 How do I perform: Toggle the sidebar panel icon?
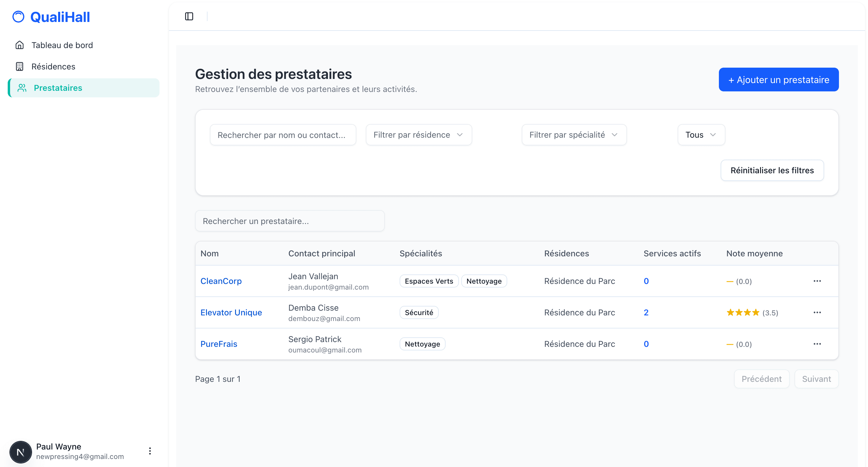189,16
